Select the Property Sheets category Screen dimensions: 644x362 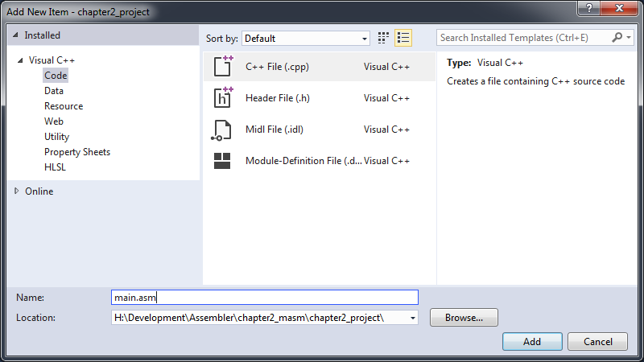coord(77,152)
